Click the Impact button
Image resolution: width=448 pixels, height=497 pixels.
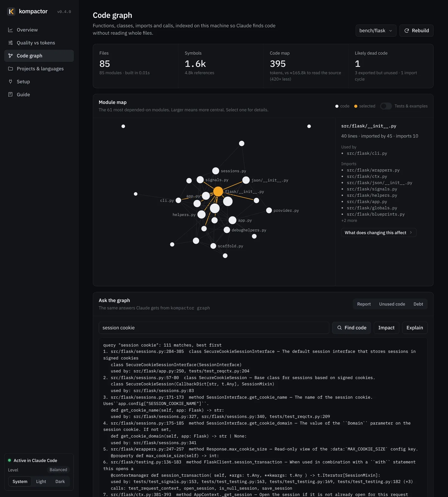[x=386, y=328]
